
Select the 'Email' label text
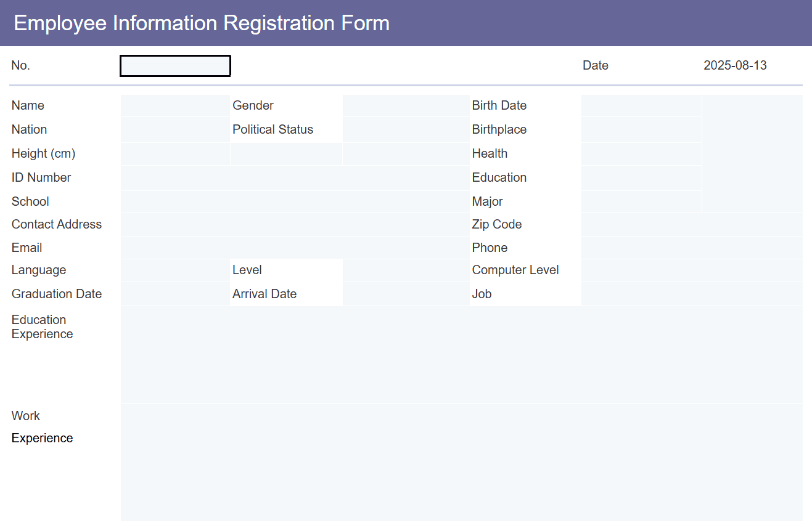click(27, 248)
